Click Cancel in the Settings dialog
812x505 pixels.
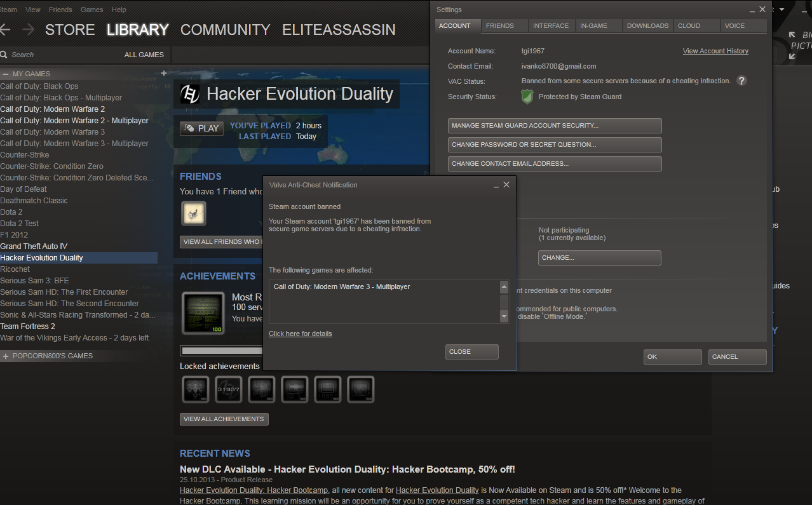738,357
